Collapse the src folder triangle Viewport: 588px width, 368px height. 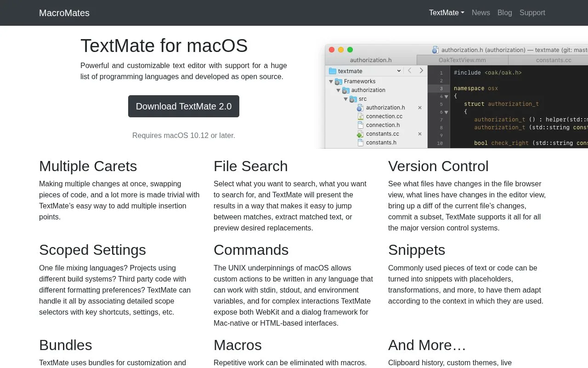pyautogui.click(x=345, y=99)
